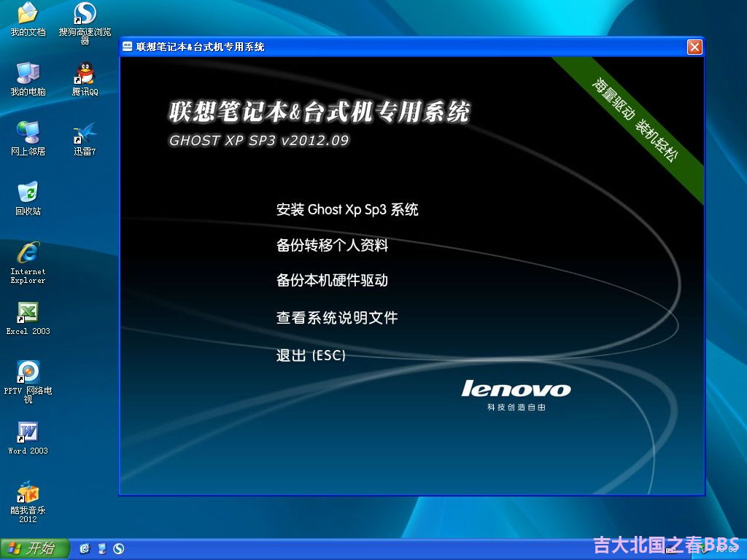
Task: Click the GHOST XP SP3 v2012.09 version text
Action: tap(259, 141)
